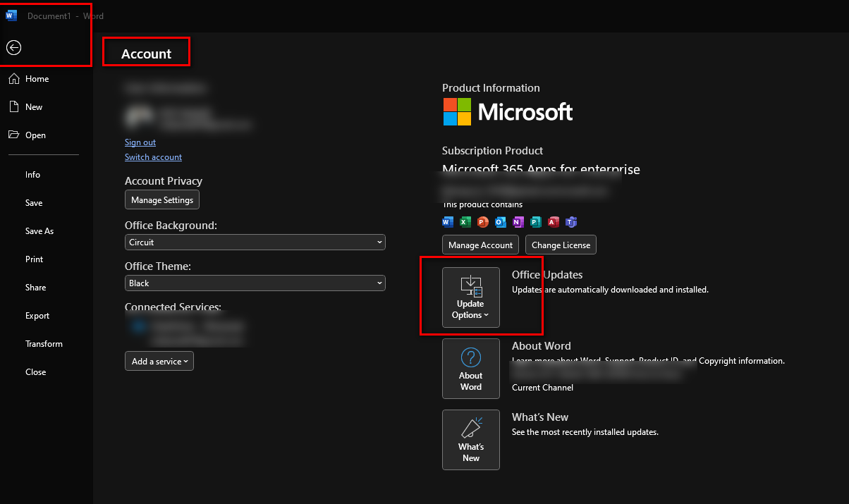Click the Word product icon
This screenshot has height=504, width=849.
448,222
